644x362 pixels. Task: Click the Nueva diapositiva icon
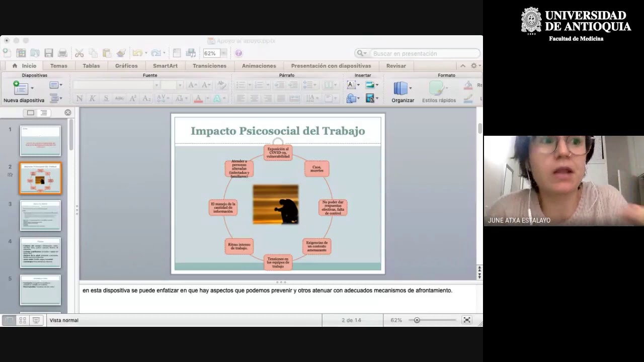(x=21, y=88)
